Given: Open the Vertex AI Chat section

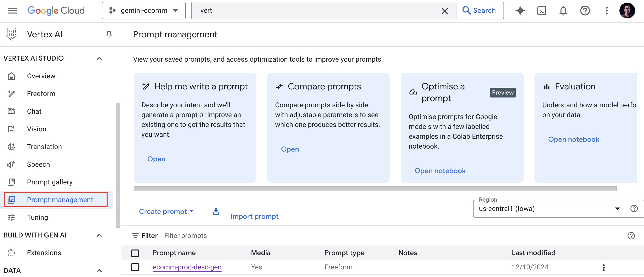Looking at the screenshot, I should (34, 111).
